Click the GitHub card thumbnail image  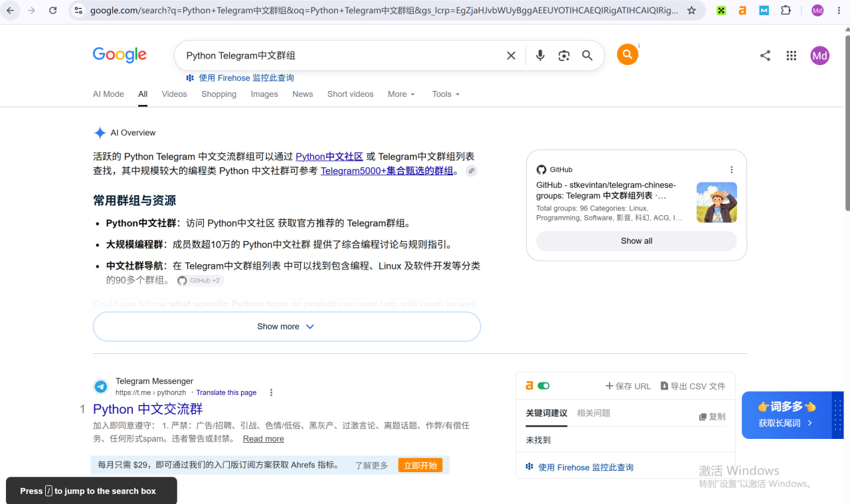[x=717, y=203]
